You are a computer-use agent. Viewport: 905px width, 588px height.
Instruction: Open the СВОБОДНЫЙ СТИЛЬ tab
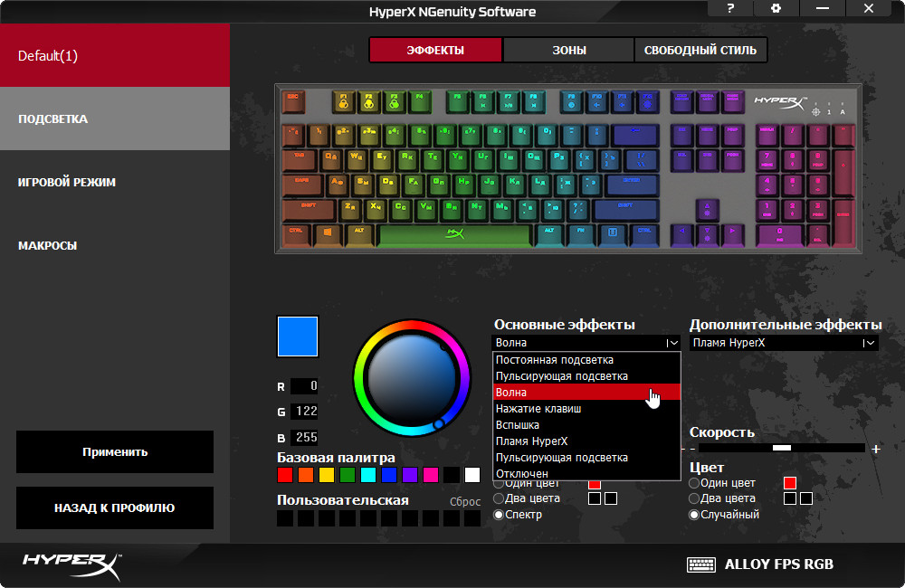(700, 50)
